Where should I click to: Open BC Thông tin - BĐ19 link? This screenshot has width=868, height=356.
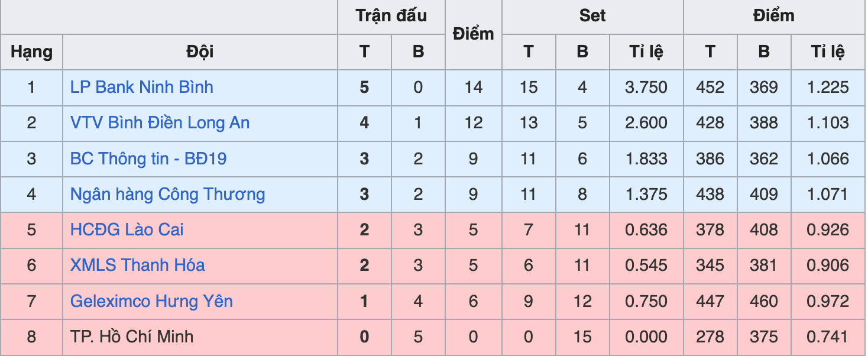tap(148, 158)
